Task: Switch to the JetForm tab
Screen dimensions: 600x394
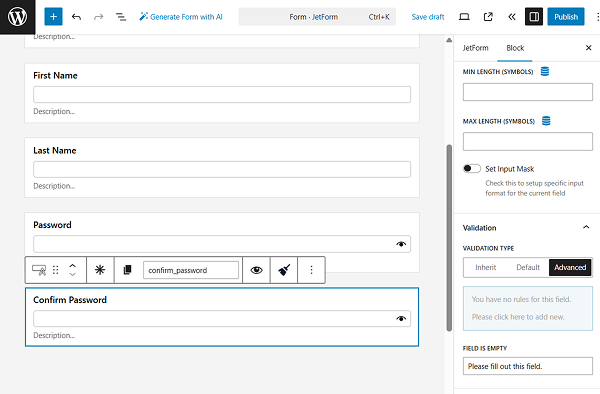Action: [x=475, y=48]
